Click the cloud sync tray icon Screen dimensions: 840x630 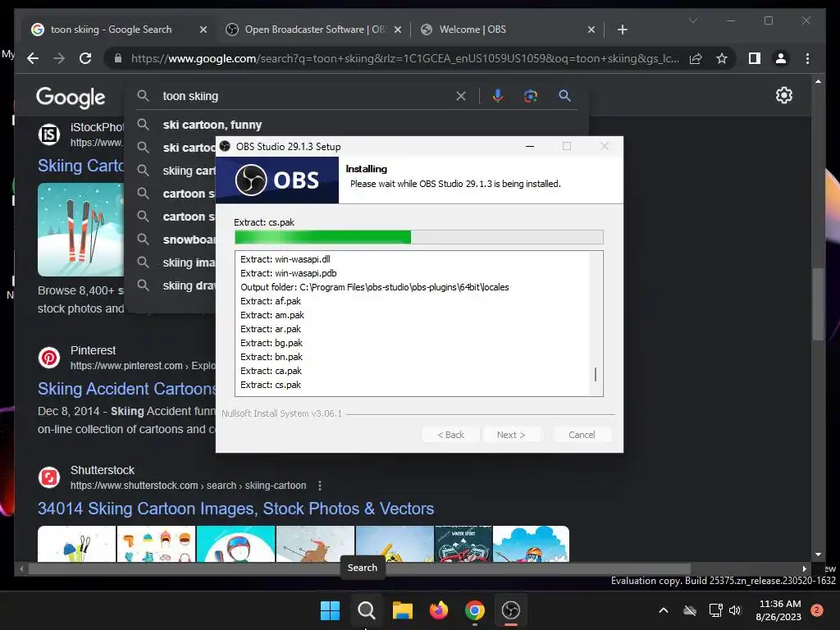[690, 610]
